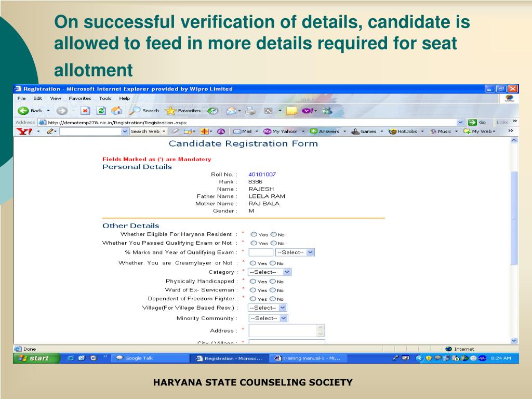The image size is (532, 399).
Task: Click the Forward navigation arrow icon
Action: tap(62, 111)
